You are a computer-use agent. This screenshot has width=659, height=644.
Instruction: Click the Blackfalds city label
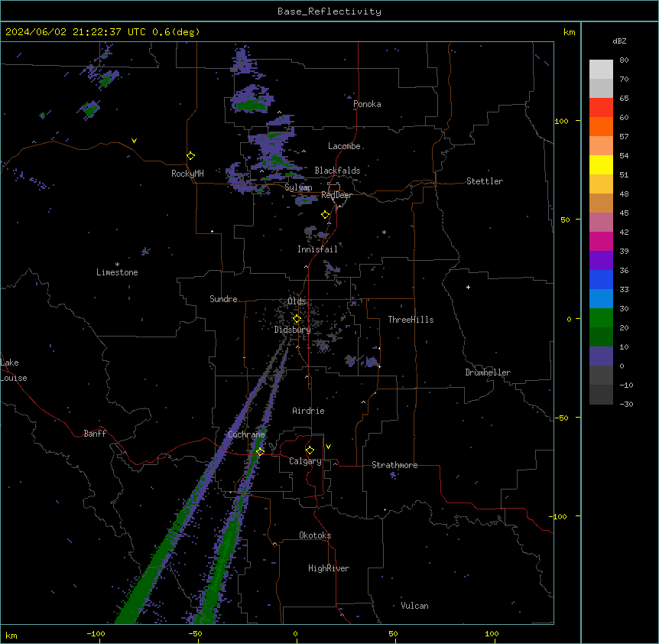(337, 171)
